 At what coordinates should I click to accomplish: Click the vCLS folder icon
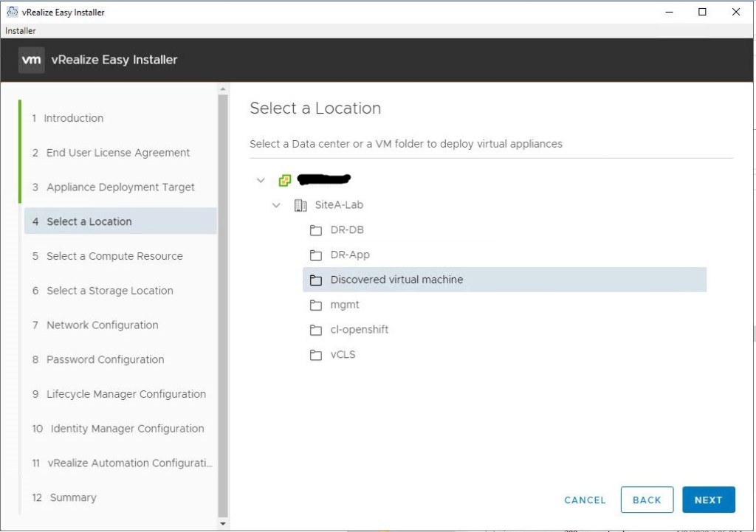tap(316, 355)
